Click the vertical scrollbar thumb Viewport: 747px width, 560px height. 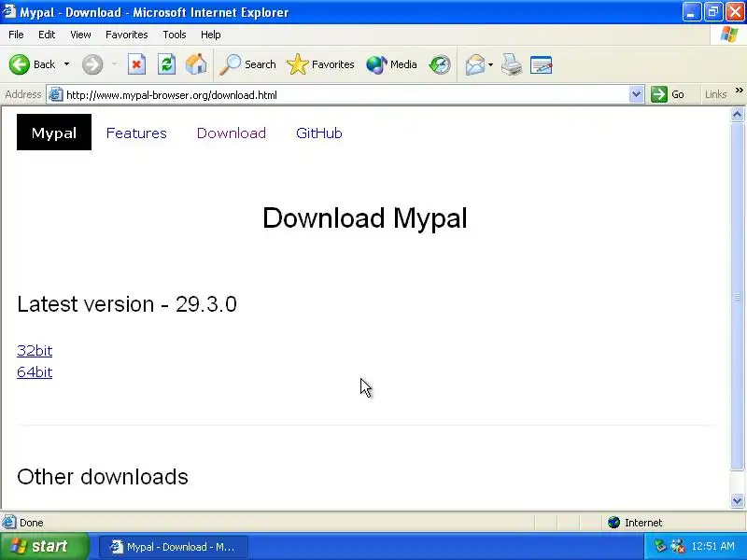click(x=738, y=296)
